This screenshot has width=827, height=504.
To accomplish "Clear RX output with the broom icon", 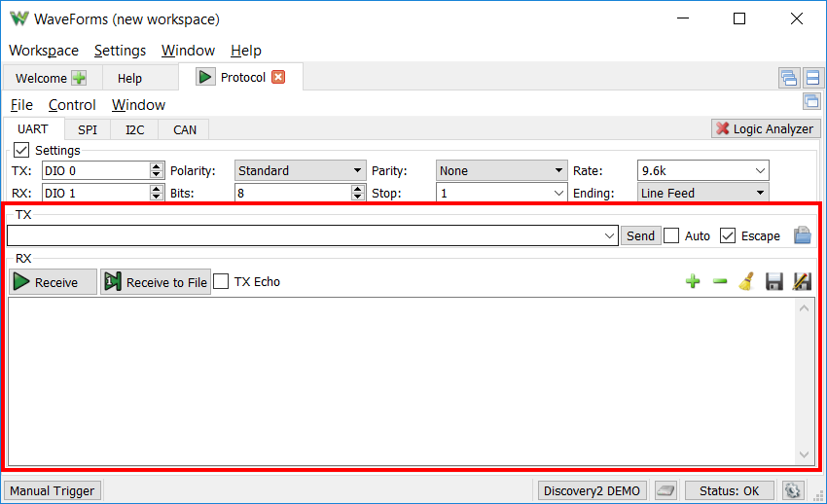I will [x=747, y=281].
